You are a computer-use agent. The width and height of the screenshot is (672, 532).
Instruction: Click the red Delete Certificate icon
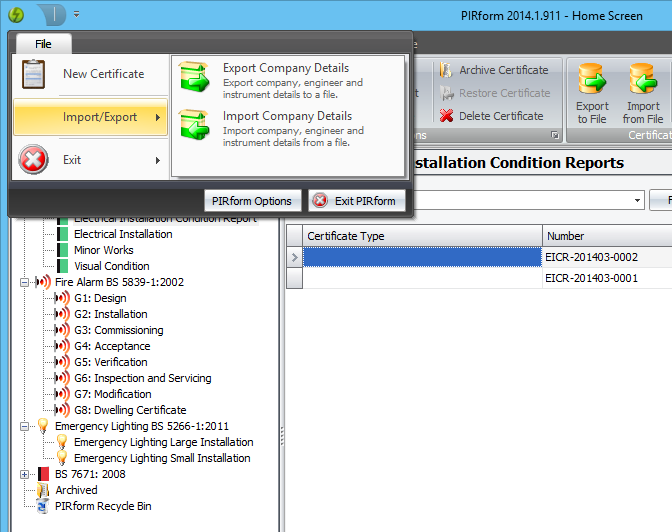click(446, 116)
